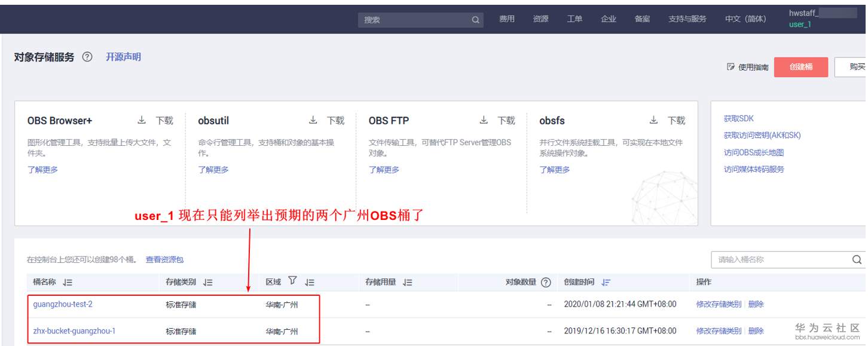Open the 获取SDK link
Viewport: 868px width, 346px height.
(739, 119)
